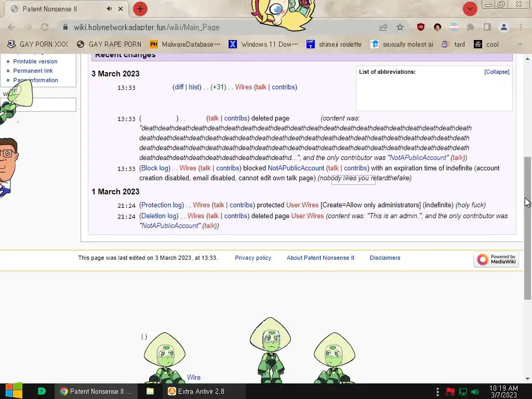This screenshot has width=532, height=399.
Task: Click scrollbar down arrow
Action: click(x=527, y=379)
